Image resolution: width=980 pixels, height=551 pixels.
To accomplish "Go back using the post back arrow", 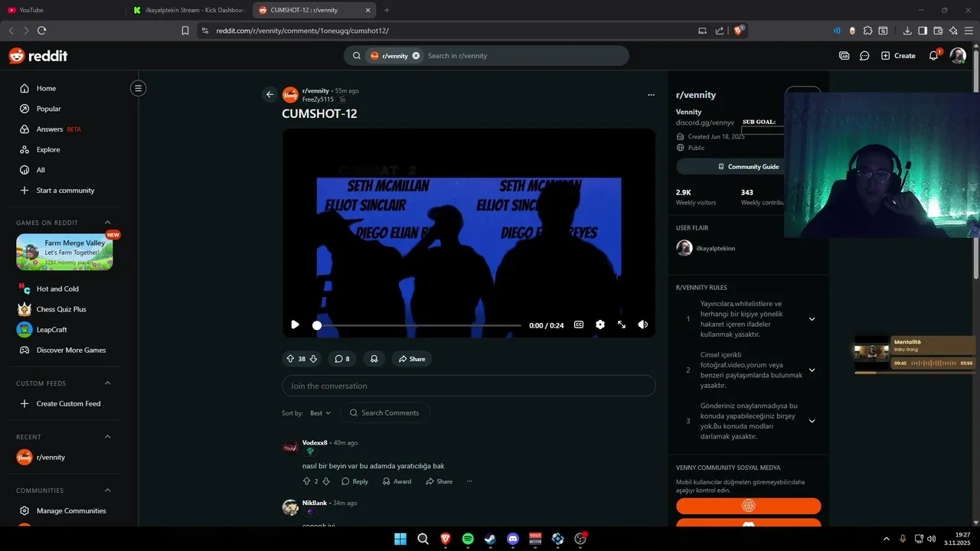I will pos(269,95).
